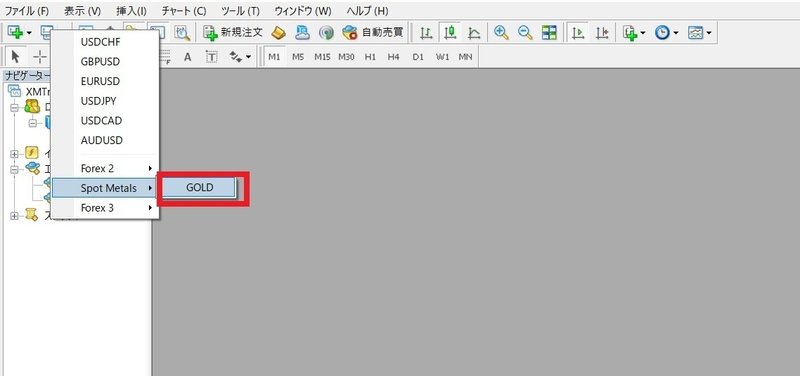
Task: Click the periods clock icon
Action: (x=662, y=33)
